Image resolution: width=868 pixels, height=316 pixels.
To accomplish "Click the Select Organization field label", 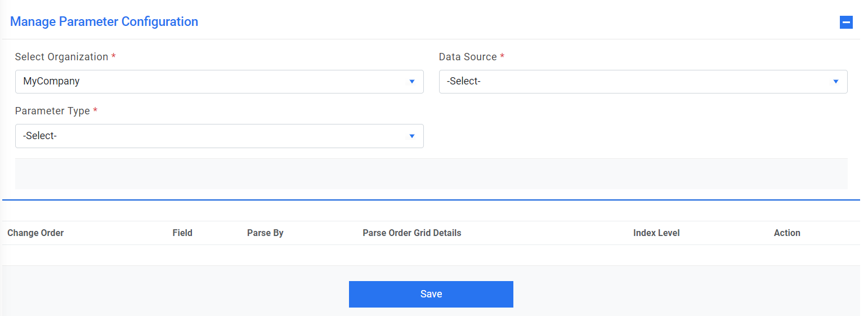I will [61, 57].
